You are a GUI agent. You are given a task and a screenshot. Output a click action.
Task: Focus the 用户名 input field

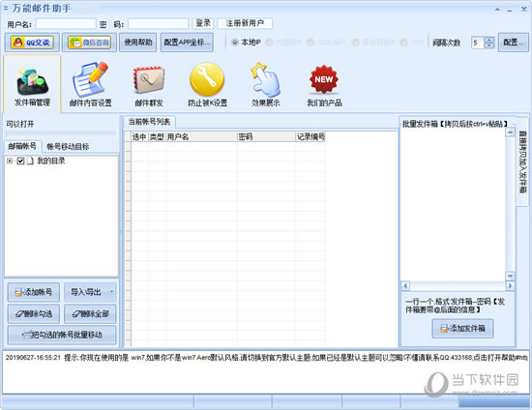coord(66,24)
